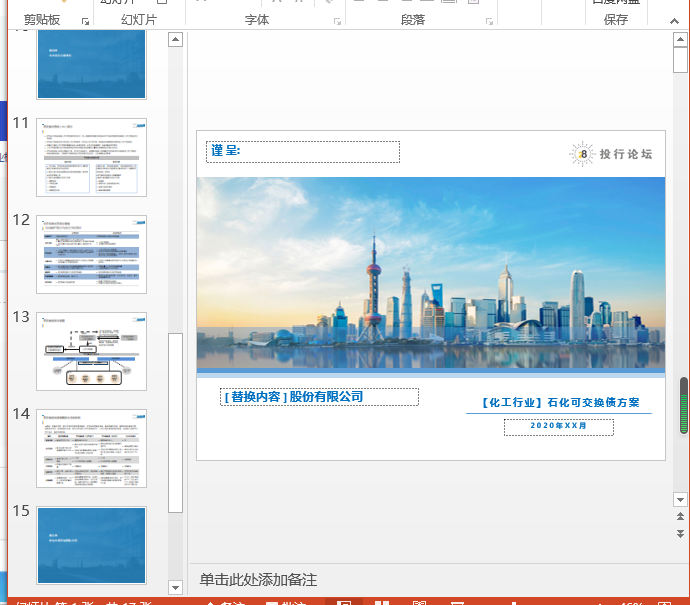Select slide 12 thumbnail
This screenshot has width=690, height=605.
coord(92,254)
